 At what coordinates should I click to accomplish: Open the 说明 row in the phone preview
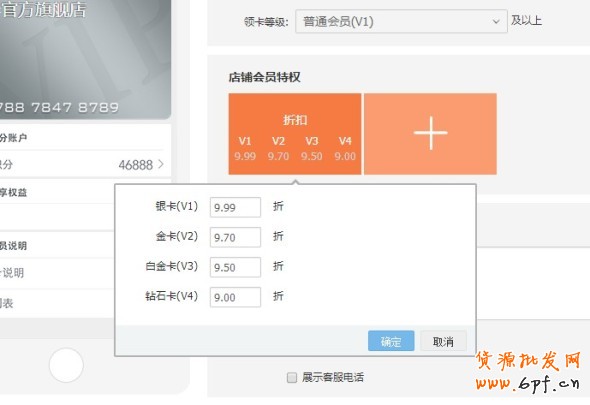[56, 273]
